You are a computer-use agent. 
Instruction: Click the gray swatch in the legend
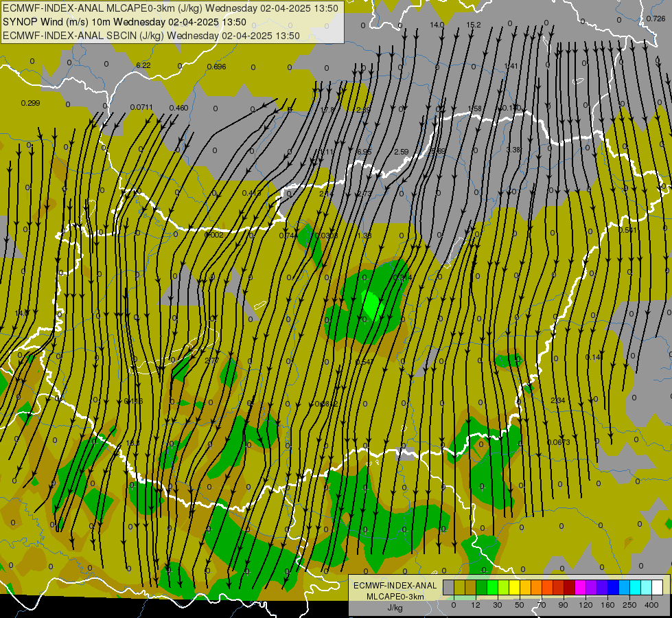tap(449, 588)
